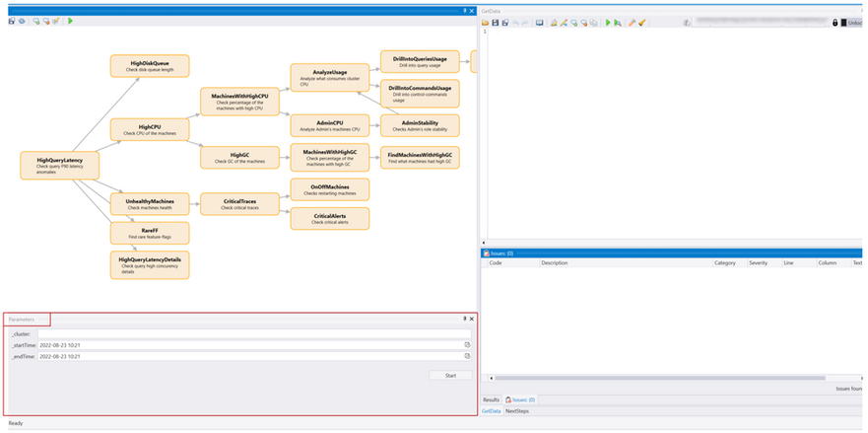Click the Save disk icon in GetData toolbar

[496, 22]
